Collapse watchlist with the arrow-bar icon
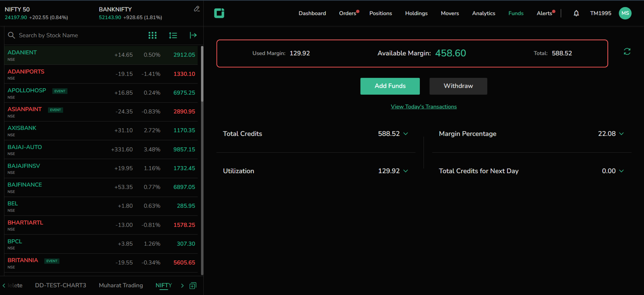 click(193, 35)
